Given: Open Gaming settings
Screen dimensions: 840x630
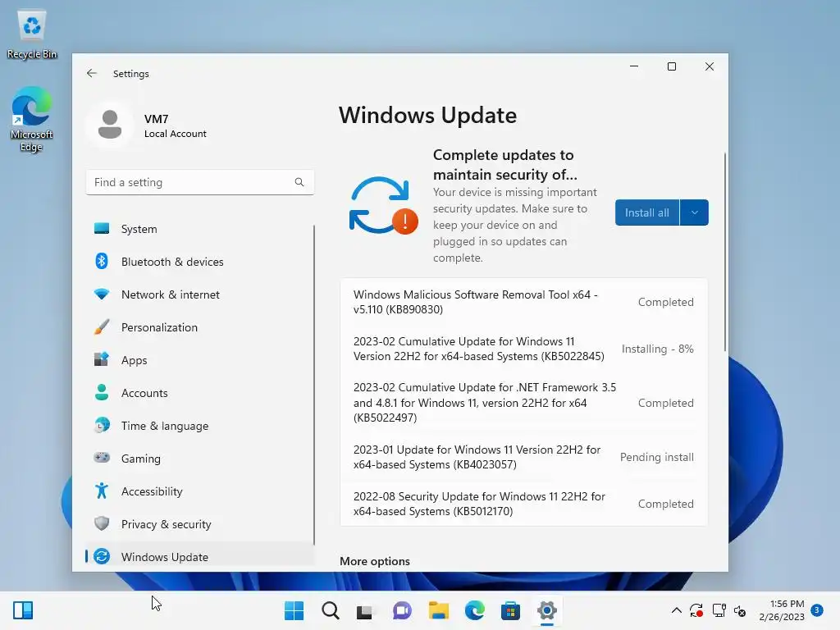Looking at the screenshot, I should (x=200, y=458).
